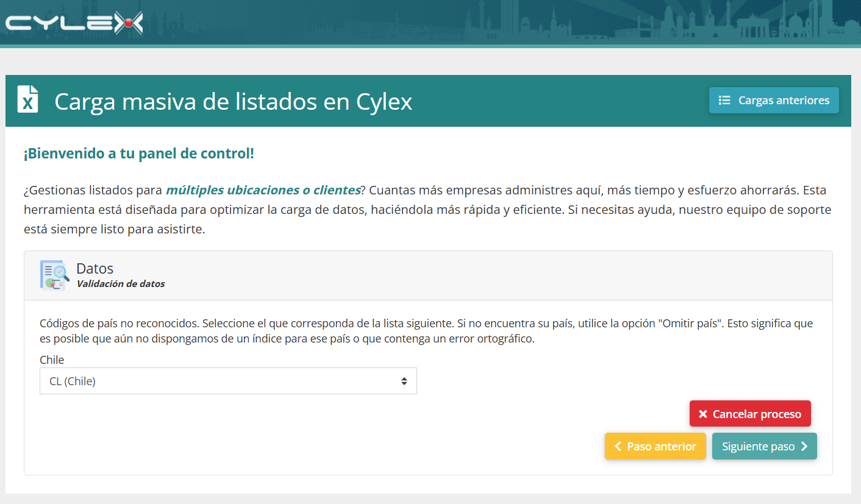Click the 'Datos' section title
This screenshot has height=504, width=861.
pyautogui.click(x=95, y=268)
